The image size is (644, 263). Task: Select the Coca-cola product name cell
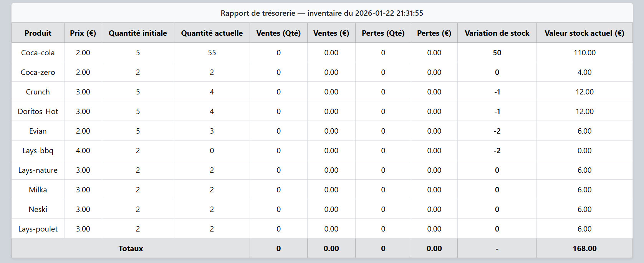38,53
